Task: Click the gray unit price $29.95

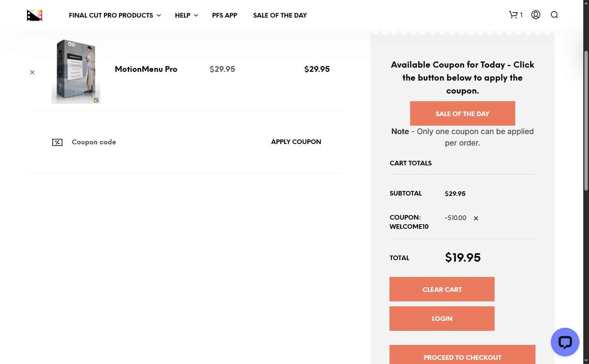Action: [x=222, y=69]
